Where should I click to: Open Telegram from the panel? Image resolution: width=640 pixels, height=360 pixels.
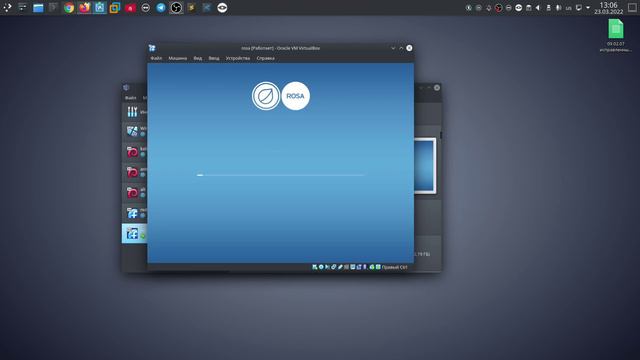click(161, 7)
